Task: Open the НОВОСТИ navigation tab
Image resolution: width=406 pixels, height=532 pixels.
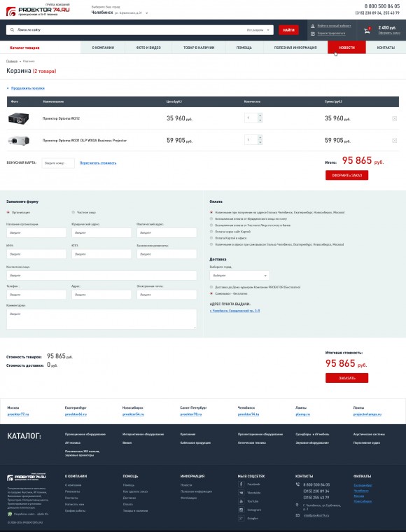Action: coord(346,48)
